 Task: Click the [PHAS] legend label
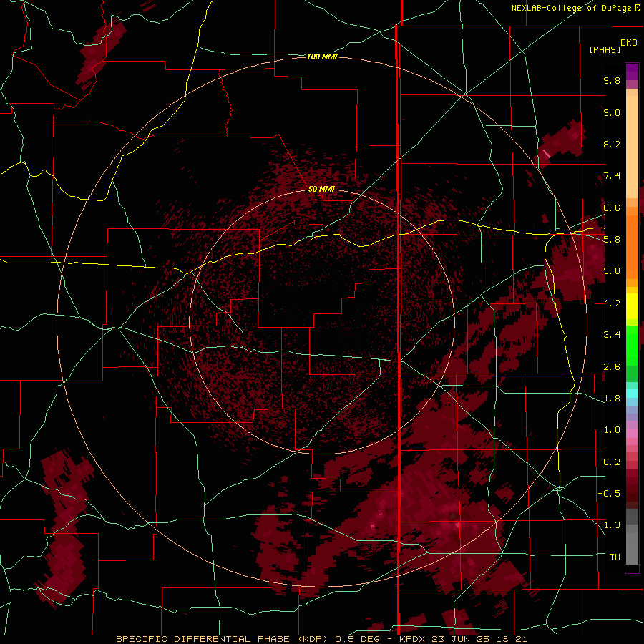pyautogui.click(x=605, y=50)
